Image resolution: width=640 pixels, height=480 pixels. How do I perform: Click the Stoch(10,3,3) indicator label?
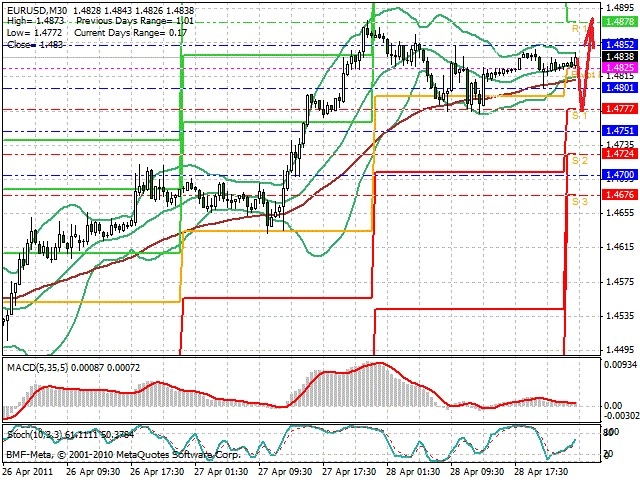(x=34, y=435)
